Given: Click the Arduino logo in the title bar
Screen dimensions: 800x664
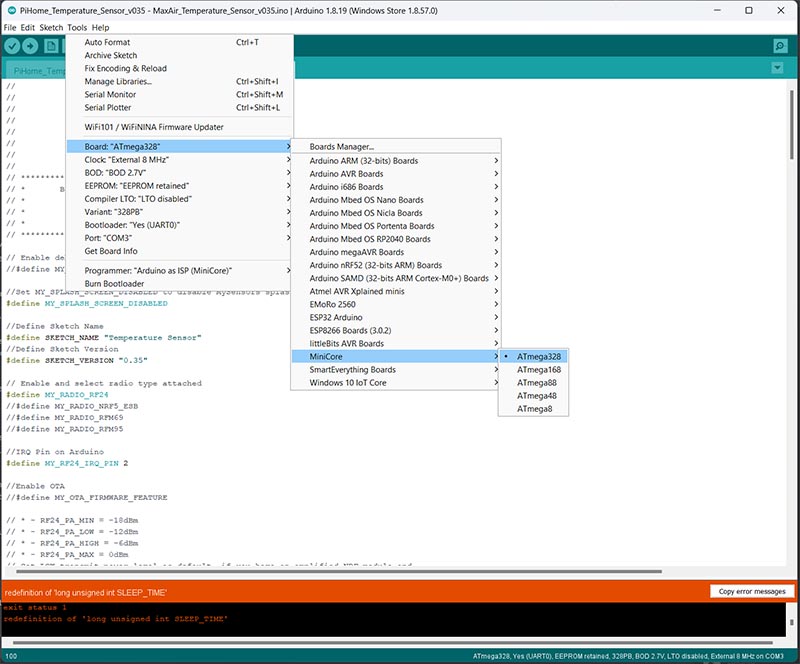Looking at the screenshot, I should point(10,9).
